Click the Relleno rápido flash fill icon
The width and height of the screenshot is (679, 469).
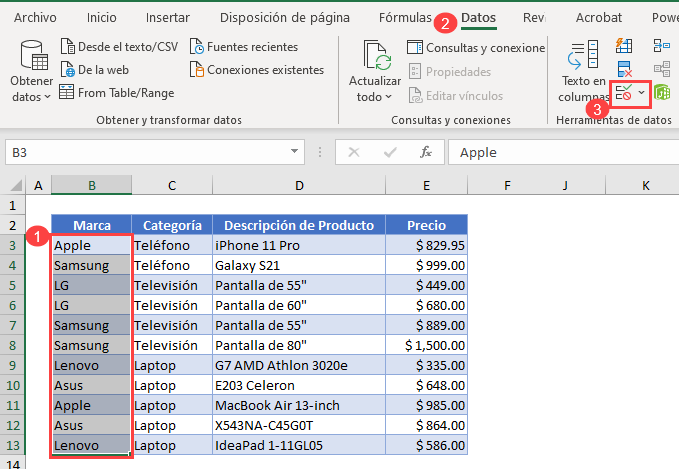[624, 45]
